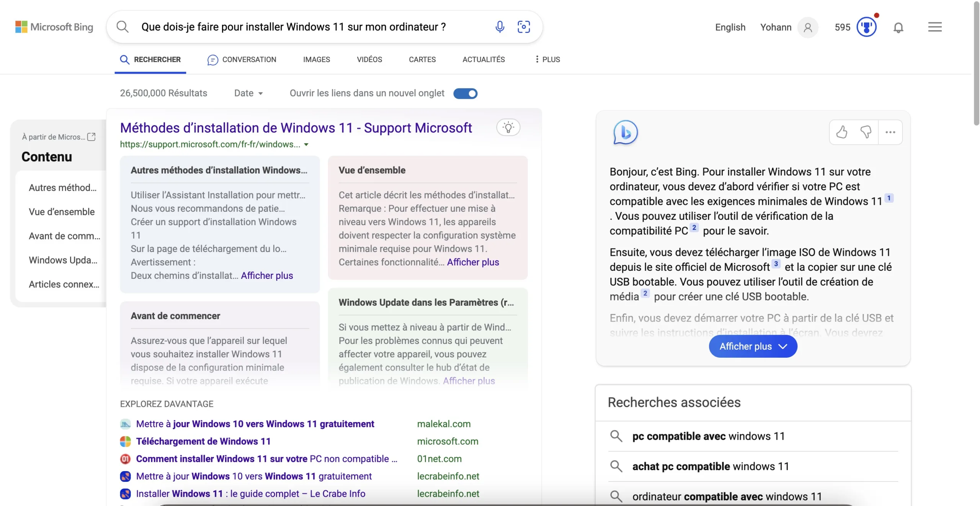Open more options ellipsis on Bing answer
Image resolution: width=980 pixels, height=506 pixels.
pyautogui.click(x=890, y=132)
